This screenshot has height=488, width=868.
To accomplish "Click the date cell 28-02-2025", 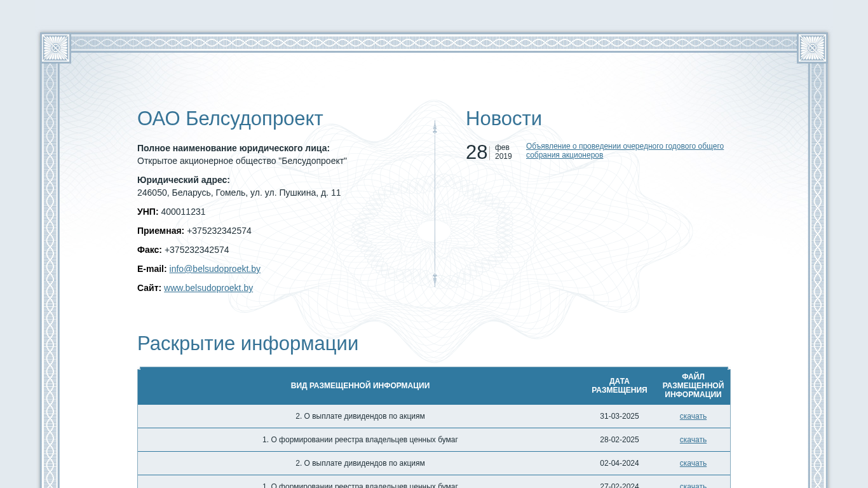I will (x=620, y=440).
